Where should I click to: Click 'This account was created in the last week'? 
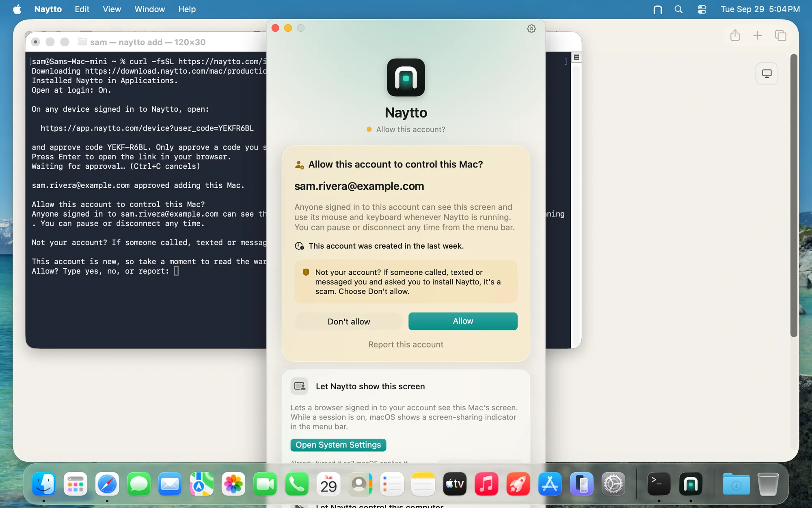[x=386, y=246]
